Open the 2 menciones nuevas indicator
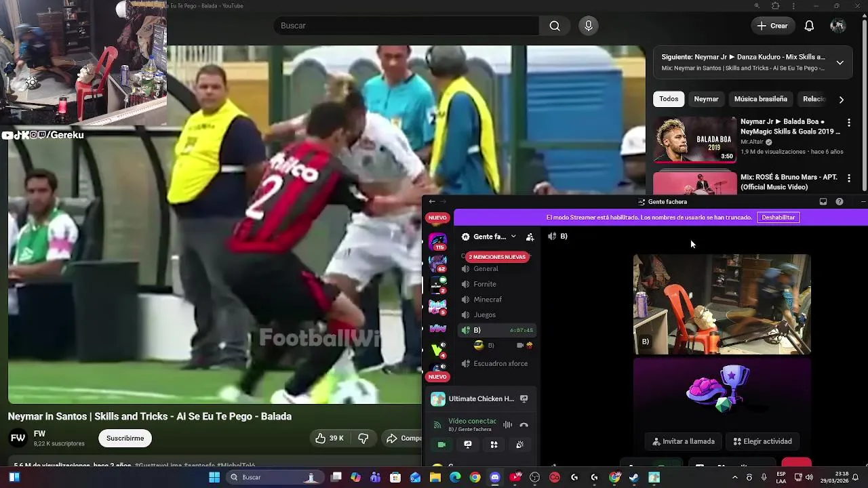868x488 pixels. (x=497, y=257)
